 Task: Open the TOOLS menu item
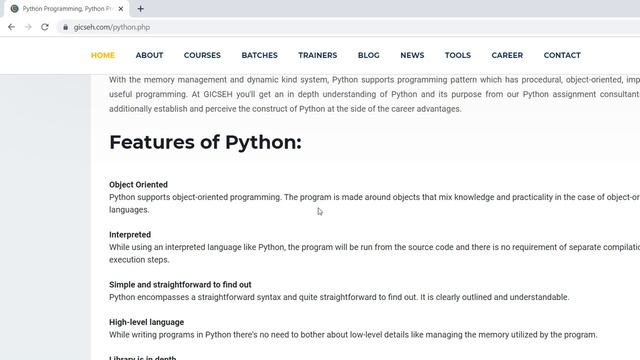[458, 55]
